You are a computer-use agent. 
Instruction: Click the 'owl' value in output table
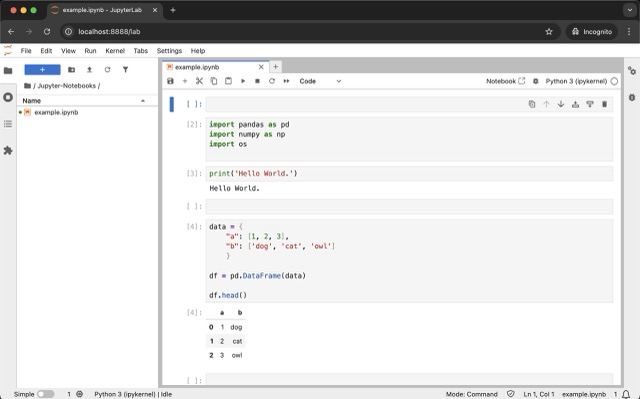click(237, 355)
